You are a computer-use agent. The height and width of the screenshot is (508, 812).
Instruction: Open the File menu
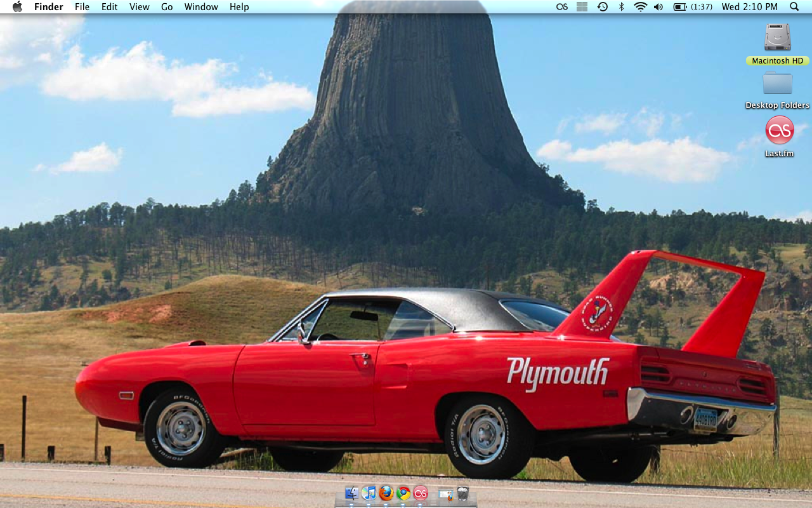(82, 7)
